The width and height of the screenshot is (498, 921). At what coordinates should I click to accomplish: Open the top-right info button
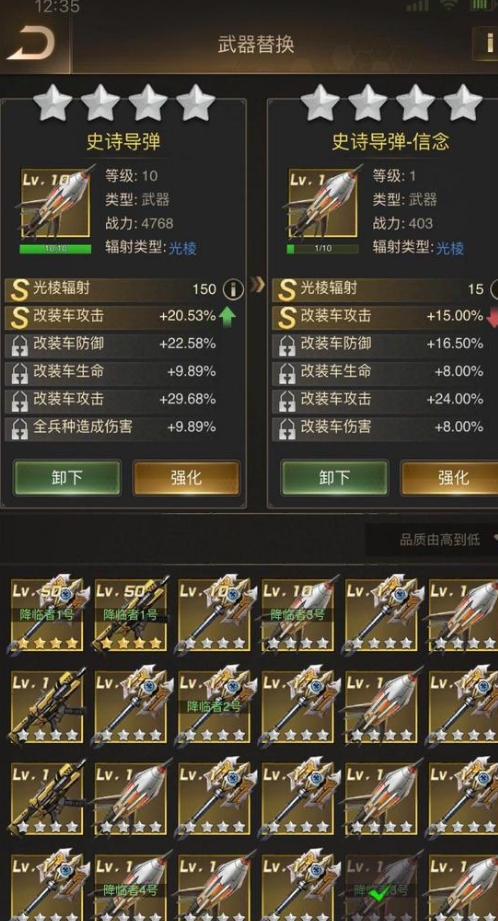487,43
